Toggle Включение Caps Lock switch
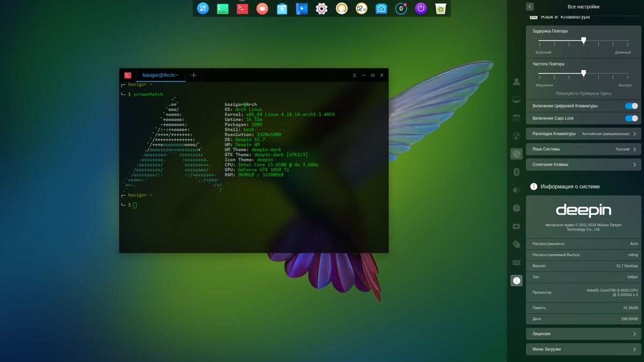This screenshot has width=644, height=362. point(631,118)
